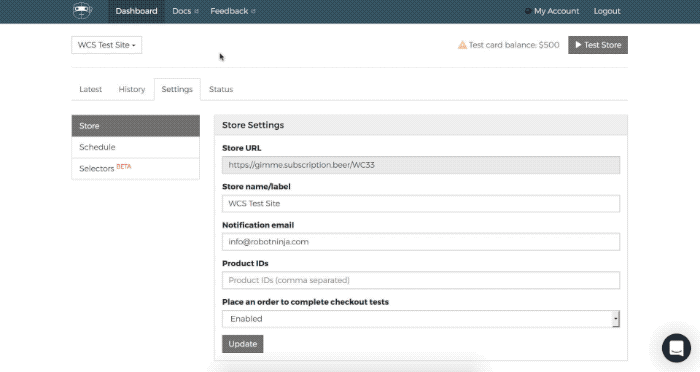Viewport: 700px width, 372px height.
Task: Click the Product IDs input field
Action: click(421, 280)
